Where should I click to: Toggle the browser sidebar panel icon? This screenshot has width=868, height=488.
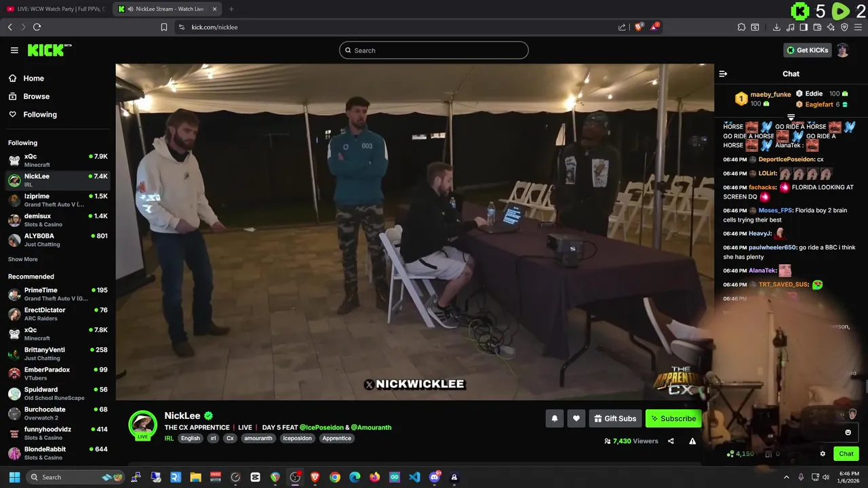pyautogui.click(x=804, y=27)
